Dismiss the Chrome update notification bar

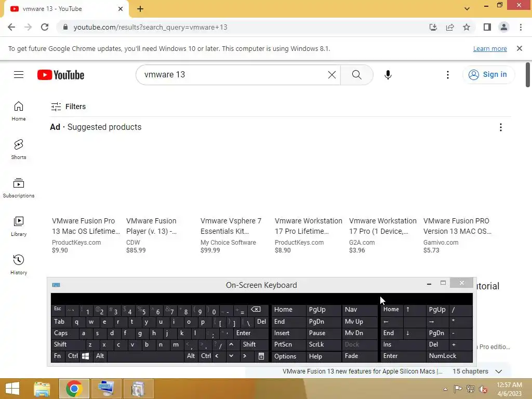tap(520, 48)
